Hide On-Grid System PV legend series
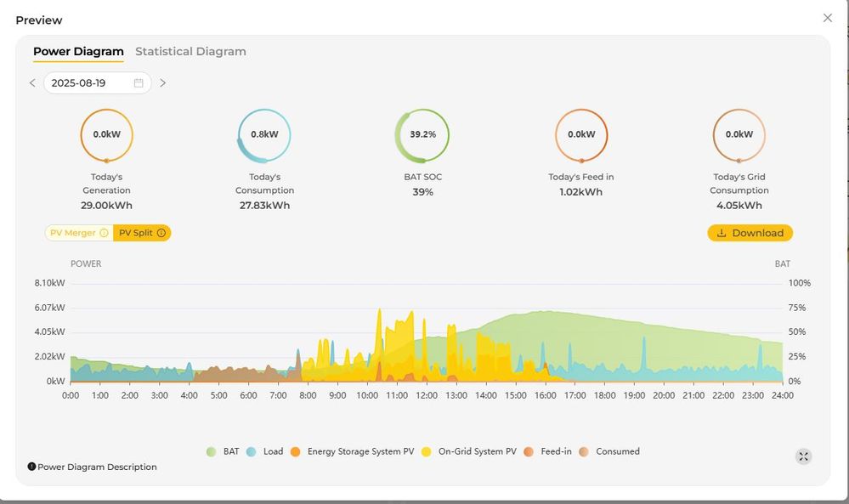The height and width of the screenshot is (504, 849). pyautogui.click(x=468, y=452)
